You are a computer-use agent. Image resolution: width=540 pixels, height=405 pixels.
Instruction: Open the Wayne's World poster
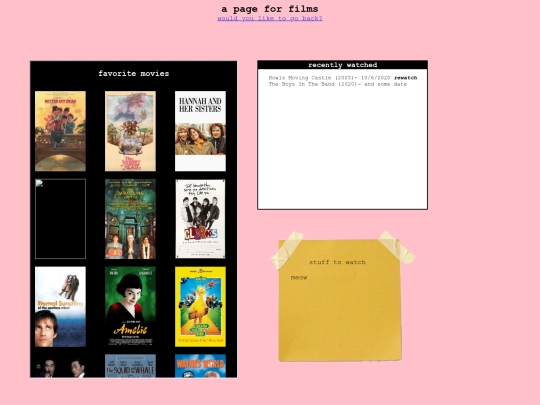200,366
